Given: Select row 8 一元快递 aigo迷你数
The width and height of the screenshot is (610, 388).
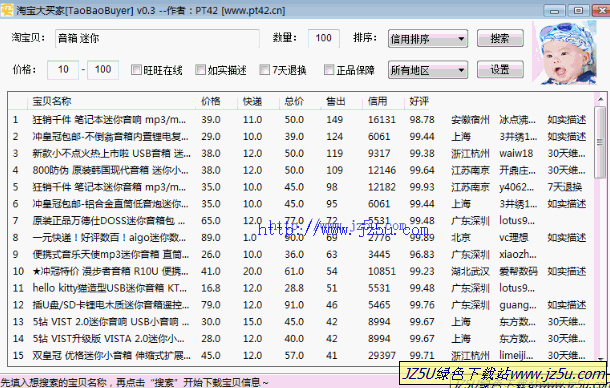Looking at the screenshot, I should 301,238.
